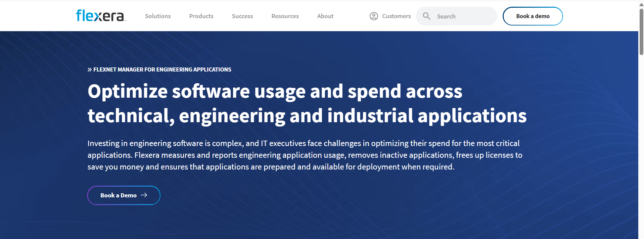Click the magnifying glass search icon
This screenshot has width=644, height=239.
pyautogui.click(x=426, y=16)
